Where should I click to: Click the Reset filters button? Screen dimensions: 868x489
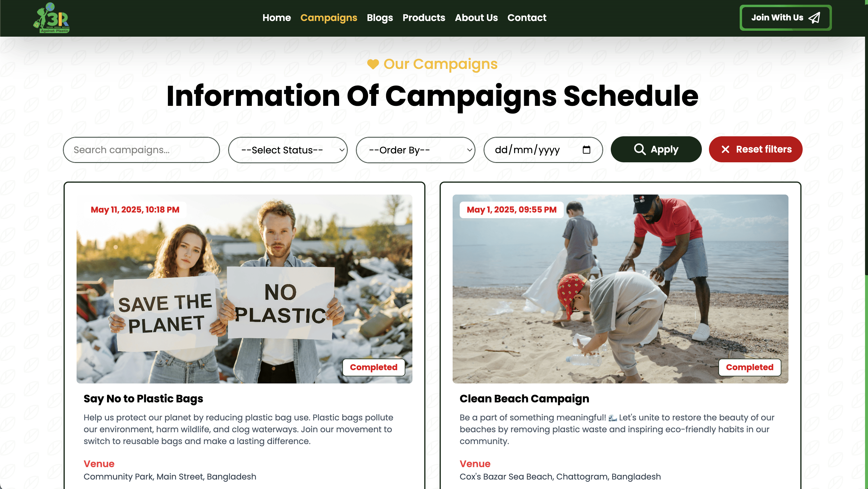pos(755,149)
